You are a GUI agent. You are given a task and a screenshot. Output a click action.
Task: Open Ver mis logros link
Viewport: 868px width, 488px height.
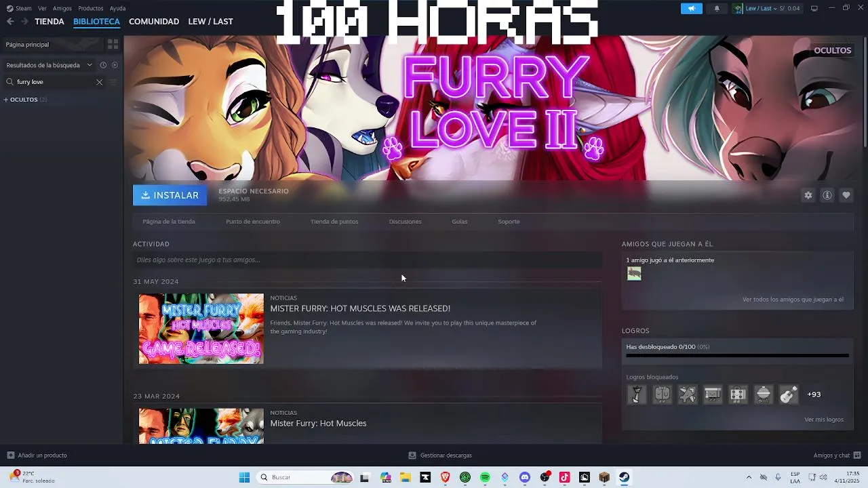tap(824, 420)
